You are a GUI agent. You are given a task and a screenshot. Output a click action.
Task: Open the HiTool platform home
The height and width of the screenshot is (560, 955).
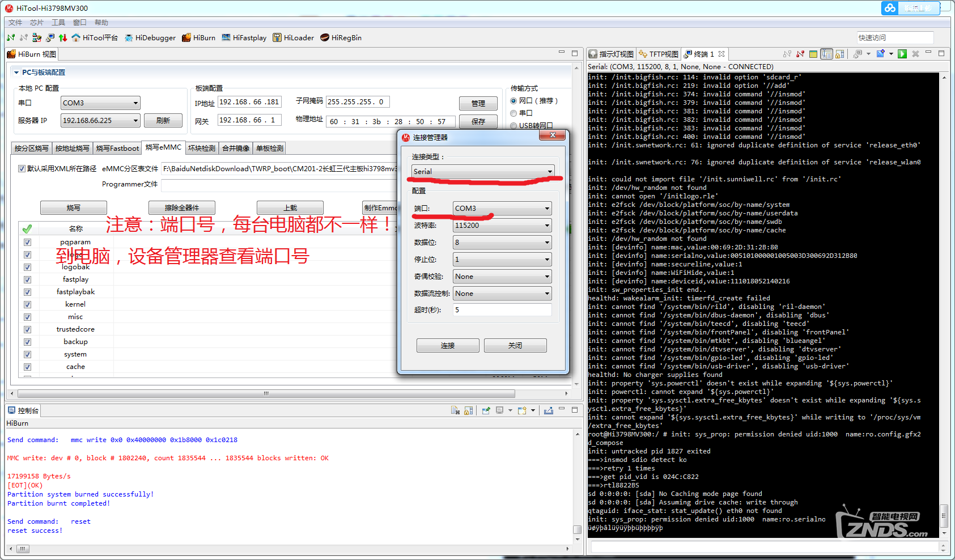[x=95, y=37]
